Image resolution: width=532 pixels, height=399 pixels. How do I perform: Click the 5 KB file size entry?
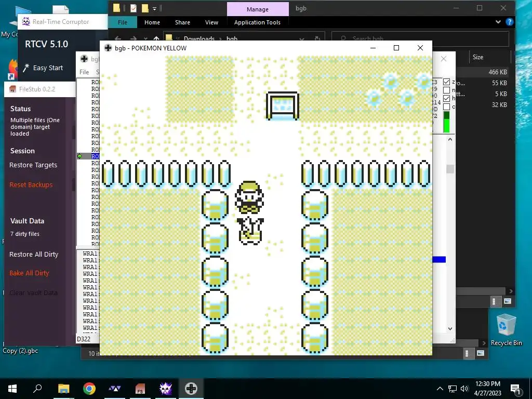501,94
